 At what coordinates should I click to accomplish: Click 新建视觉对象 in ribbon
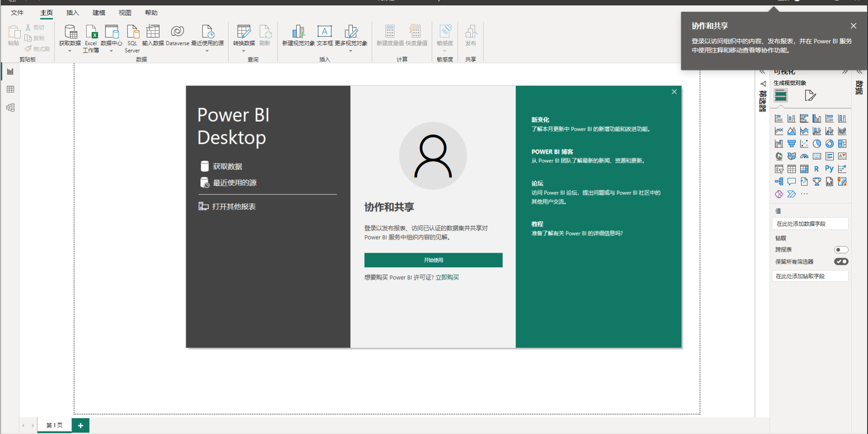click(x=298, y=35)
